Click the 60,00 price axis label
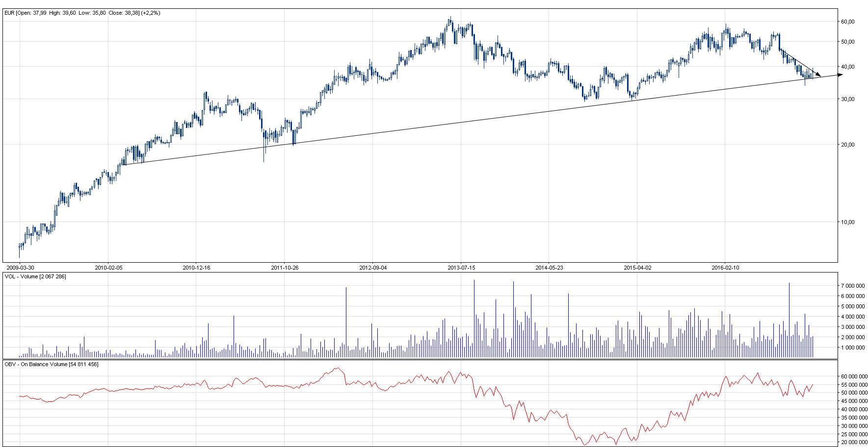The height and width of the screenshot is (447, 868). point(847,22)
